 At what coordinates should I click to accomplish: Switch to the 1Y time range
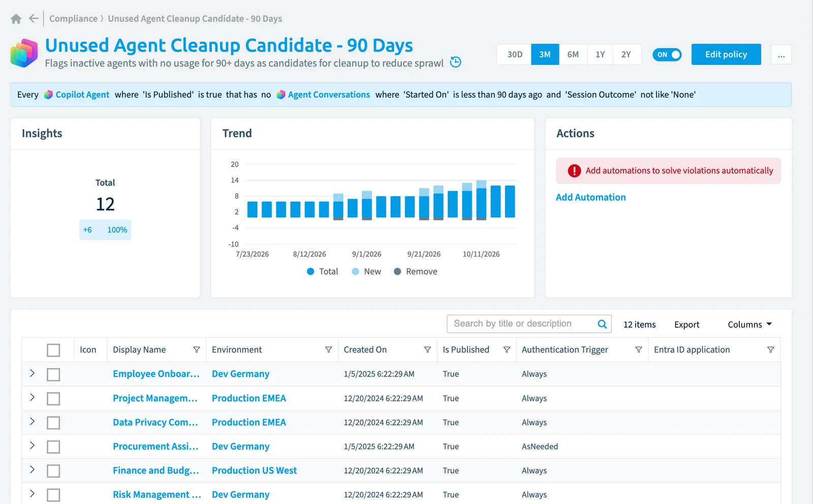click(x=600, y=54)
